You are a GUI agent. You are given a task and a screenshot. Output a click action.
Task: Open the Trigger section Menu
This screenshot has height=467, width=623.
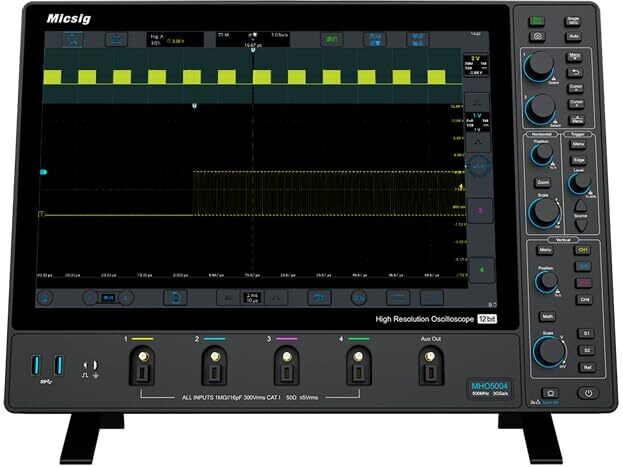(578, 144)
